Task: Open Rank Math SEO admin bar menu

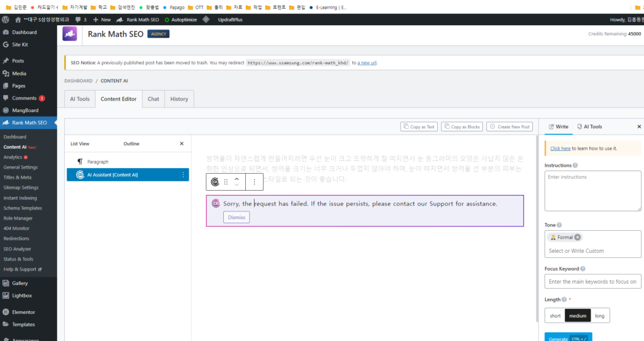Action: [x=138, y=20]
